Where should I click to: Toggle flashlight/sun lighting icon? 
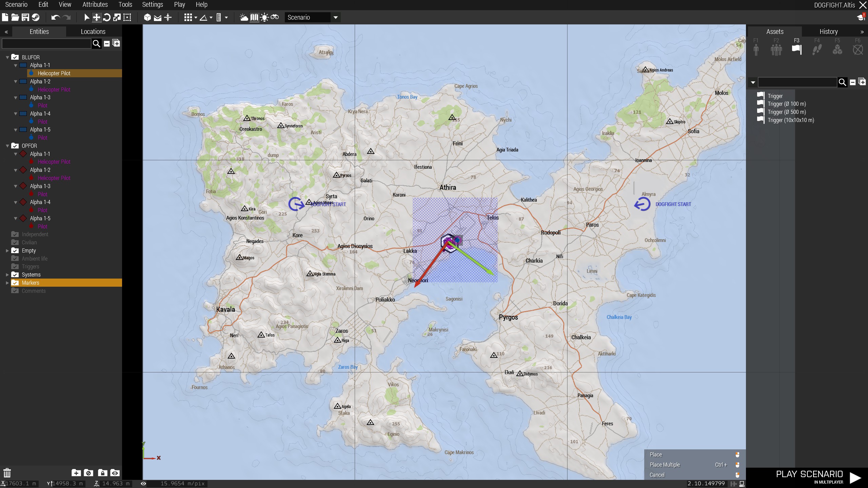[264, 17]
